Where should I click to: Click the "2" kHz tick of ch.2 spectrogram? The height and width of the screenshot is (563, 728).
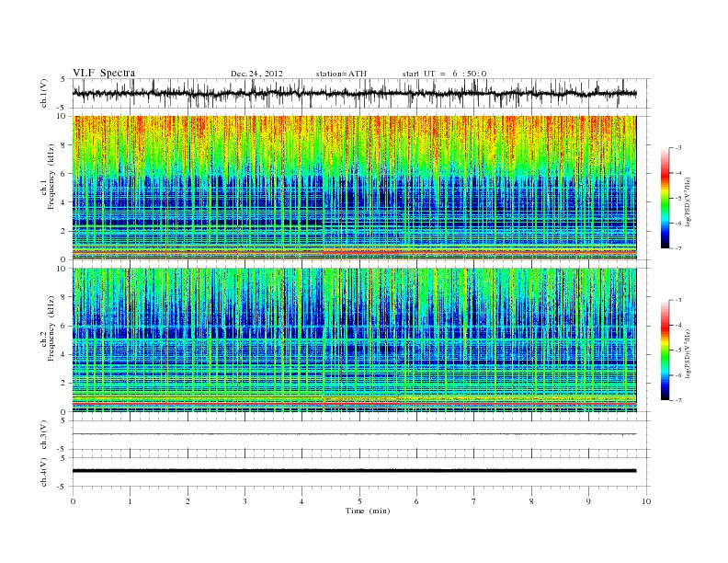coord(64,384)
